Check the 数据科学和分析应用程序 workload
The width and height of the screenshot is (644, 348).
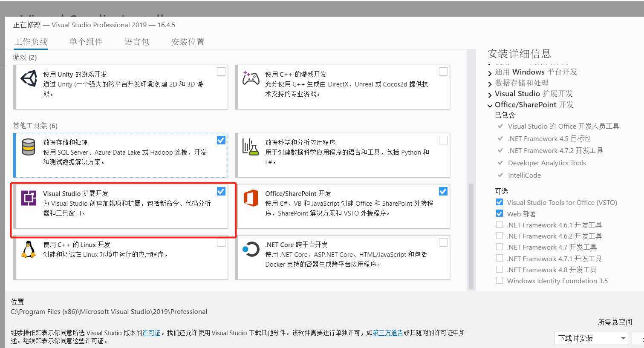pos(443,140)
